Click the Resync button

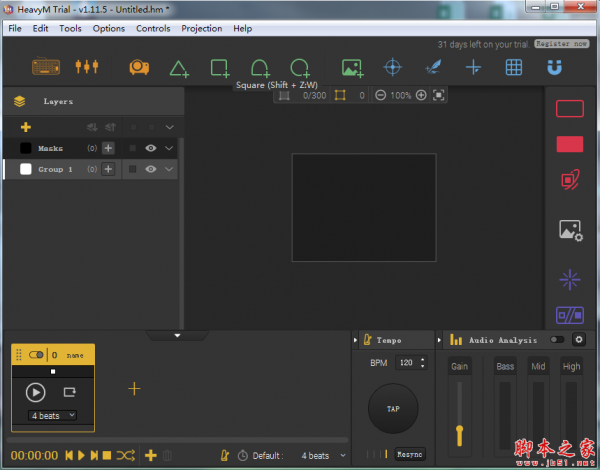click(x=410, y=454)
